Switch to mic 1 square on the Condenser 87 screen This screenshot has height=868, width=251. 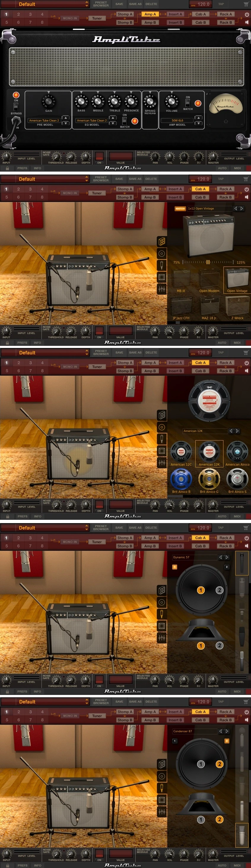pos(175,741)
